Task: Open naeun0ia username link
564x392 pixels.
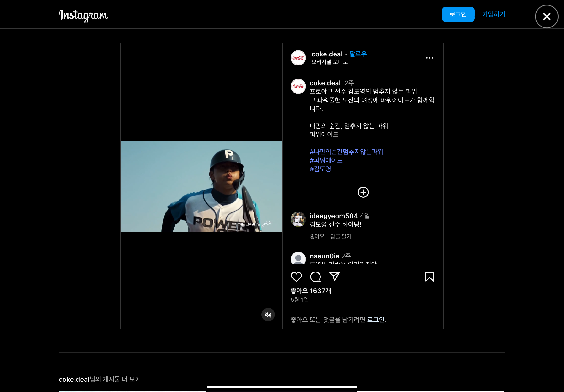Action: pyautogui.click(x=324, y=256)
